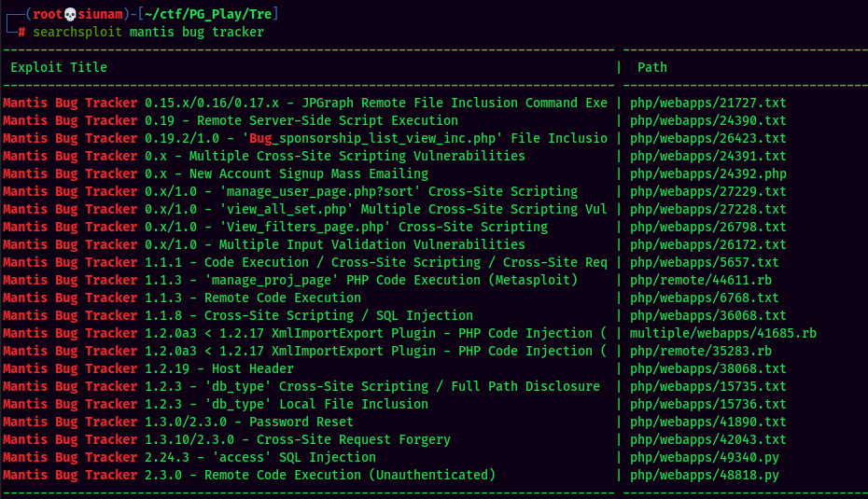Select path php/webapps/36068.txt
Image resolution: width=868 pixels, height=499 pixels.
[708, 315]
